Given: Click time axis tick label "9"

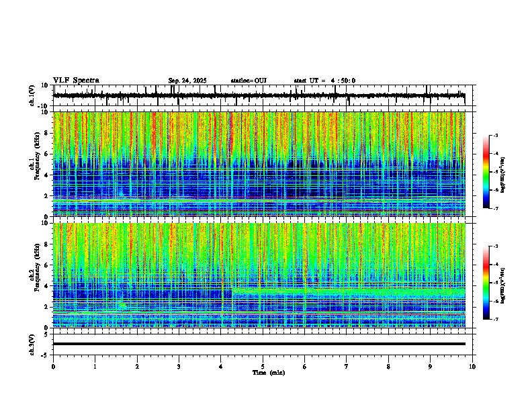Looking at the screenshot, I should pyautogui.click(x=430, y=367).
